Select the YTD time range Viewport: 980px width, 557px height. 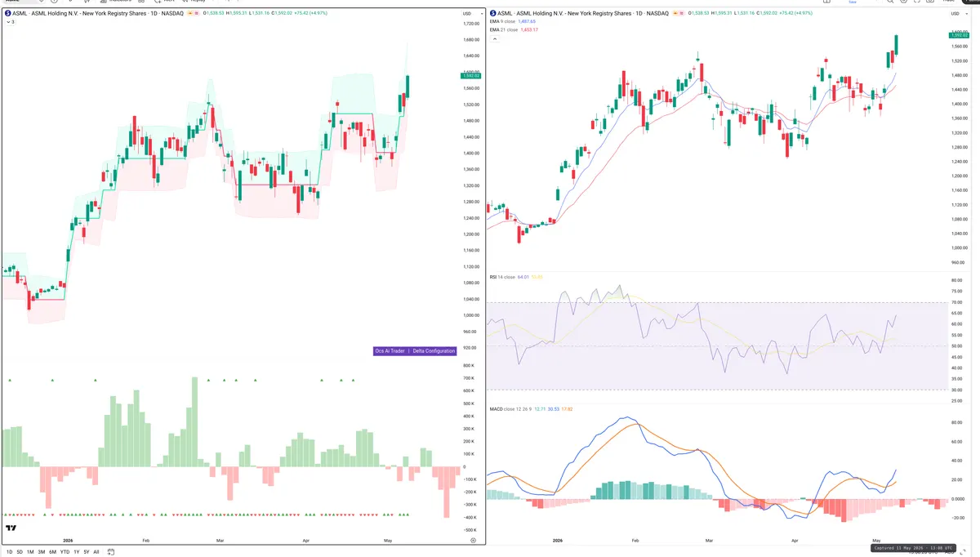pyautogui.click(x=65, y=552)
